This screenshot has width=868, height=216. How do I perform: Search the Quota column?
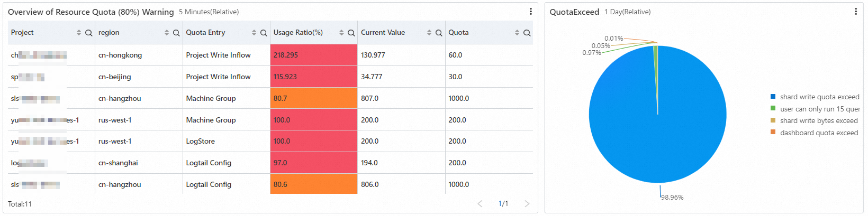tap(527, 33)
